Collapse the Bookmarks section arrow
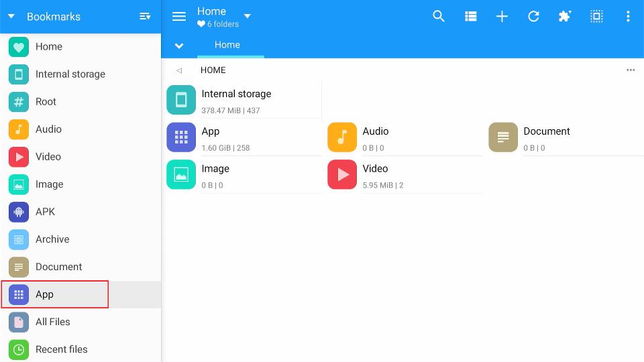 point(11,16)
